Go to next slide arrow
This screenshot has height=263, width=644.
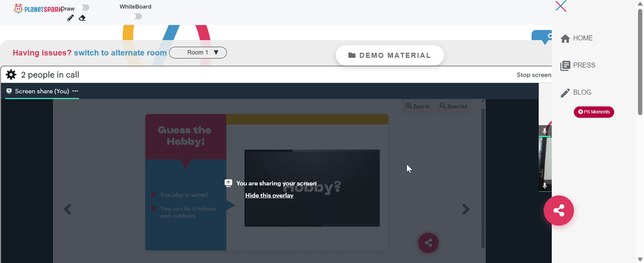[466, 209]
